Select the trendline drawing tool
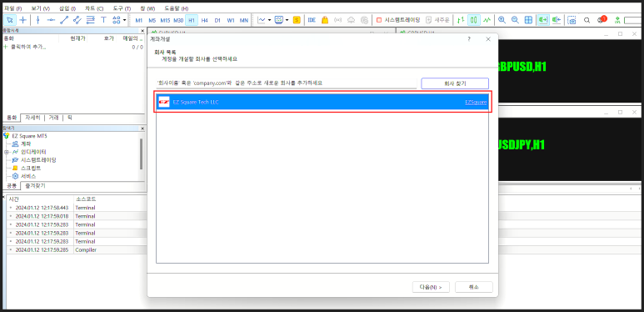This screenshot has height=312, width=644. pyautogui.click(x=63, y=20)
